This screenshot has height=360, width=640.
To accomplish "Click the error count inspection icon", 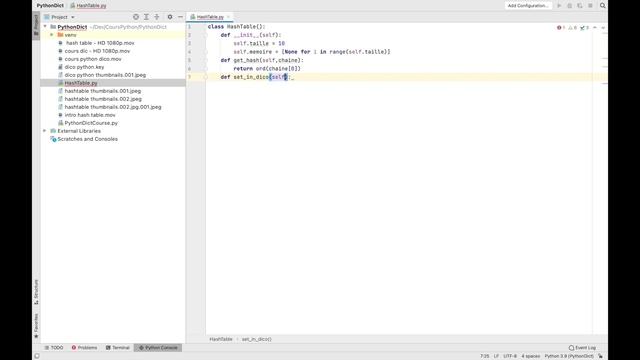I will click(x=561, y=28).
